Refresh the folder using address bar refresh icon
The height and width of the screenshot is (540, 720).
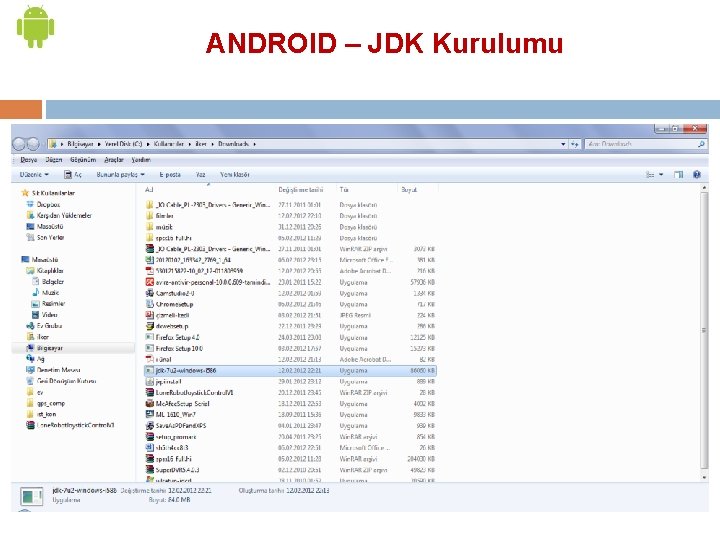coord(574,144)
